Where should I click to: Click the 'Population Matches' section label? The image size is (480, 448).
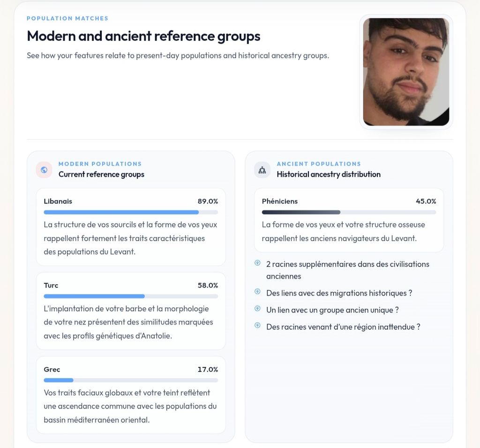coord(67,18)
